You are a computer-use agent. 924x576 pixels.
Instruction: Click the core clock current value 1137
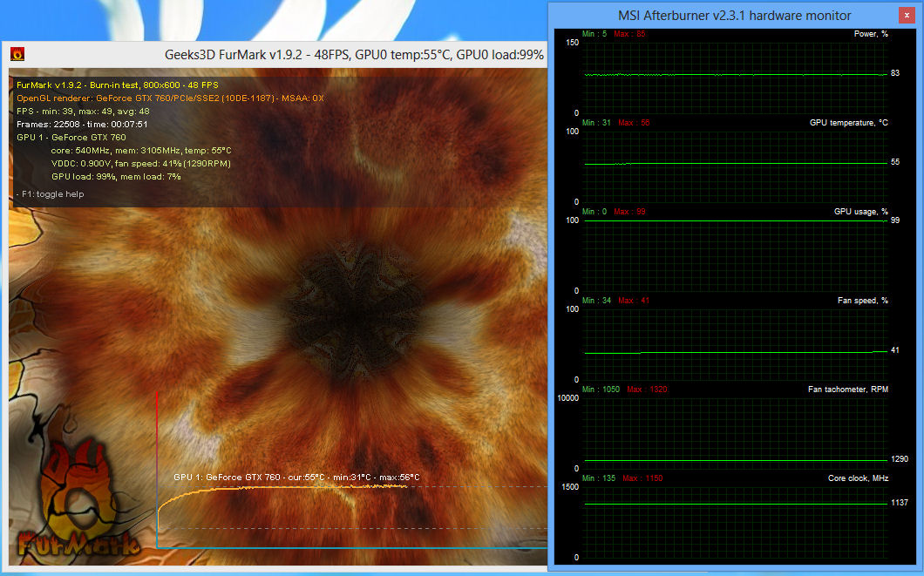pyautogui.click(x=900, y=503)
